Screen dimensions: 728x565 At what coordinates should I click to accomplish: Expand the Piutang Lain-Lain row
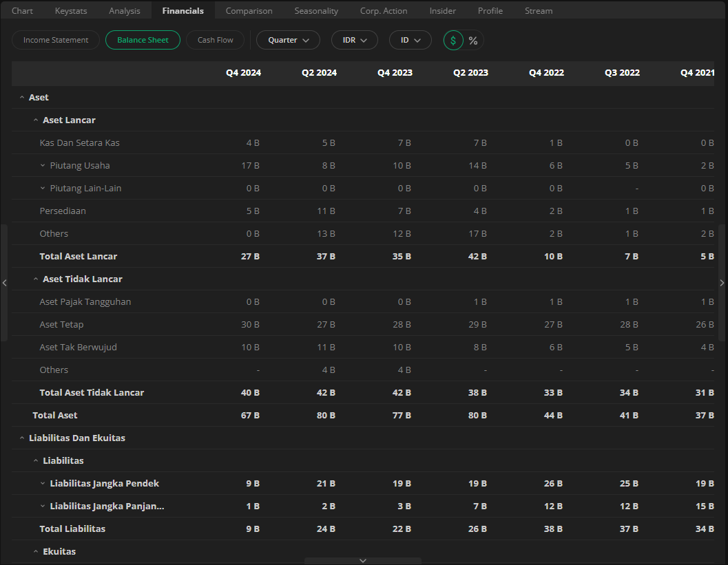click(43, 189)
